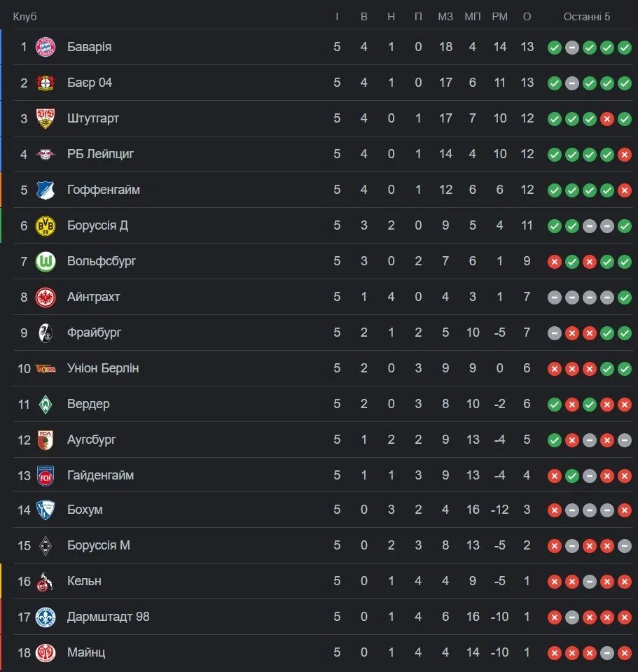
Task: Click the Баєр 04 club crest
Action: point(46,83)
